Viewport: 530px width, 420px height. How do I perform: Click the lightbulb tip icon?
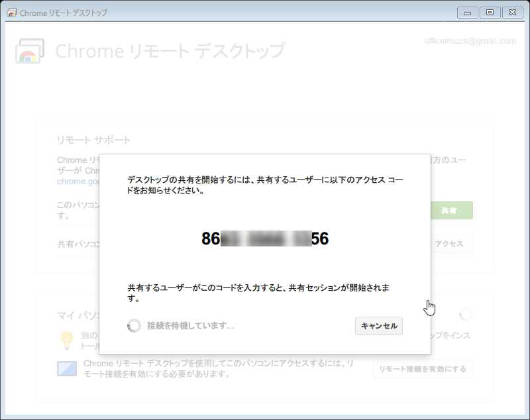pyautogui.click(x=66, y=340)
